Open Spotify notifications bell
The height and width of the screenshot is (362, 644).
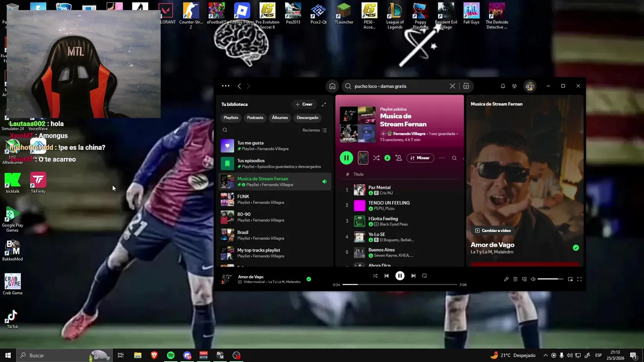coord(503,86)
